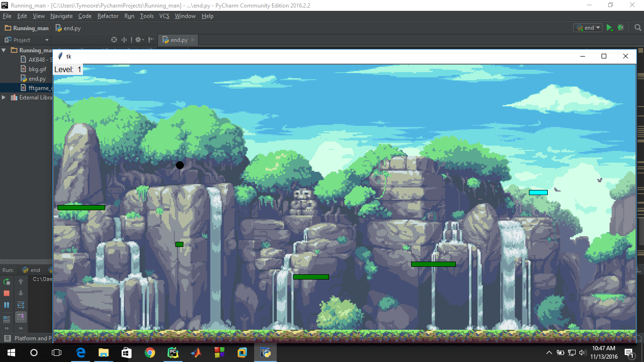Click the cyan platform in the game
Viewport: 644px width, 362px height.
tap(538, 192)
